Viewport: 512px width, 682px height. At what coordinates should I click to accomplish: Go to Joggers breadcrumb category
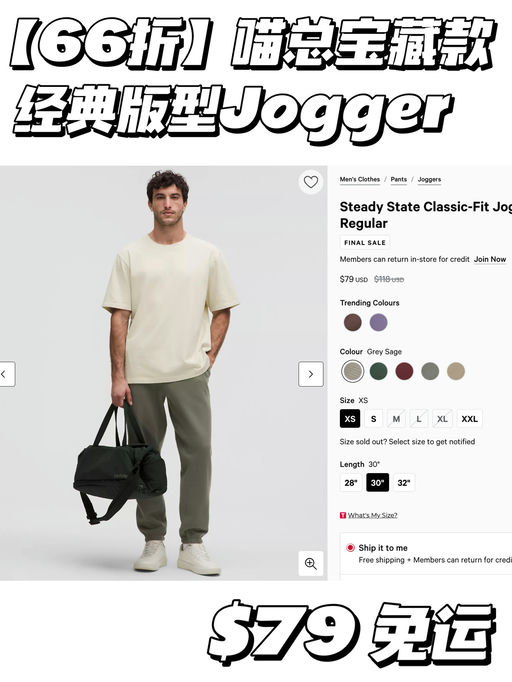click(x=429, y=180)
